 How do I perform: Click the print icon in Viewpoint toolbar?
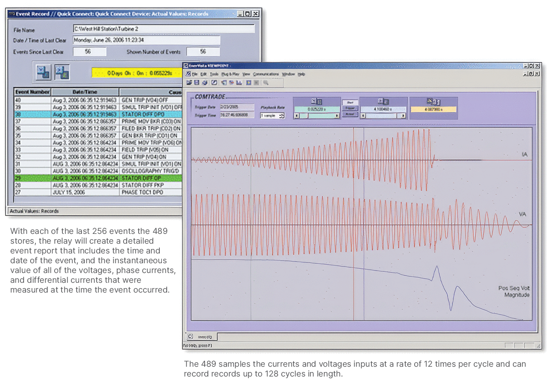(205, 82)
